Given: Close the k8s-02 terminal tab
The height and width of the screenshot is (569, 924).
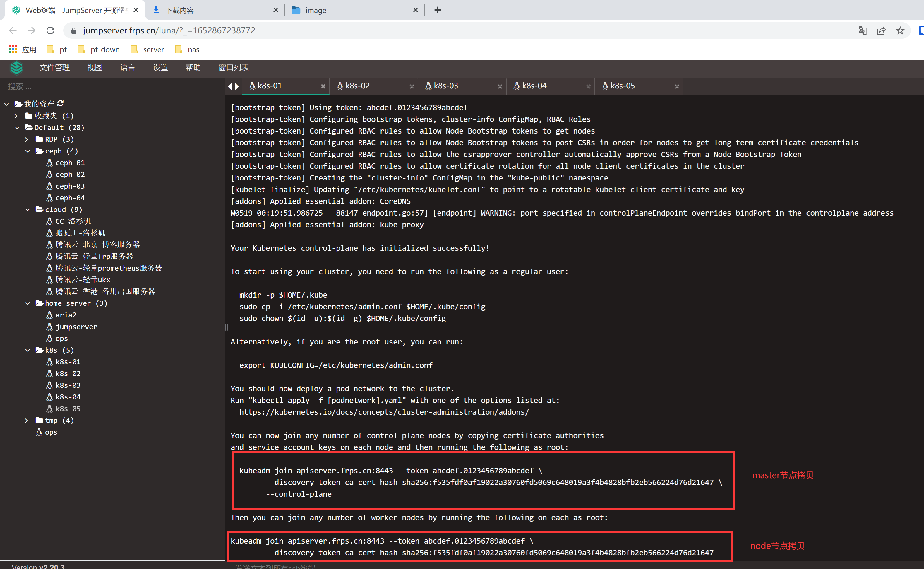Looking at the screenshot, I should click(x=412, y=87).
